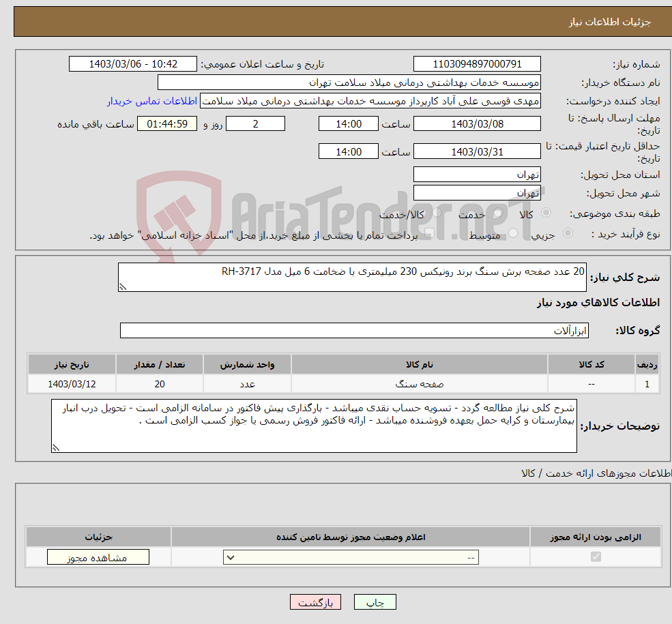The image size is (672, 624).
Task: Click the response deadline date 1403/03/08
Action: 477,124
